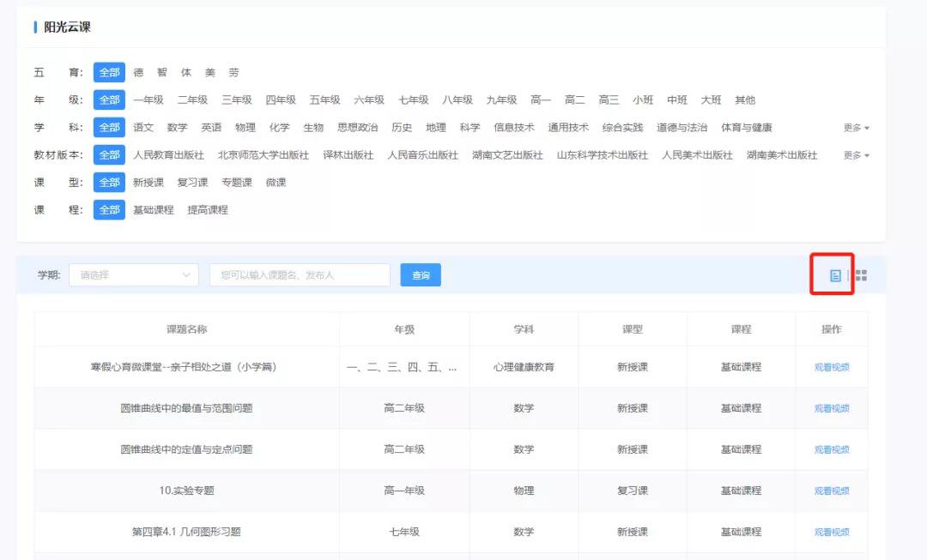927x560 pixels.
Task: Pick 信息技术 subject filter
Action: (x=513, y=128)
